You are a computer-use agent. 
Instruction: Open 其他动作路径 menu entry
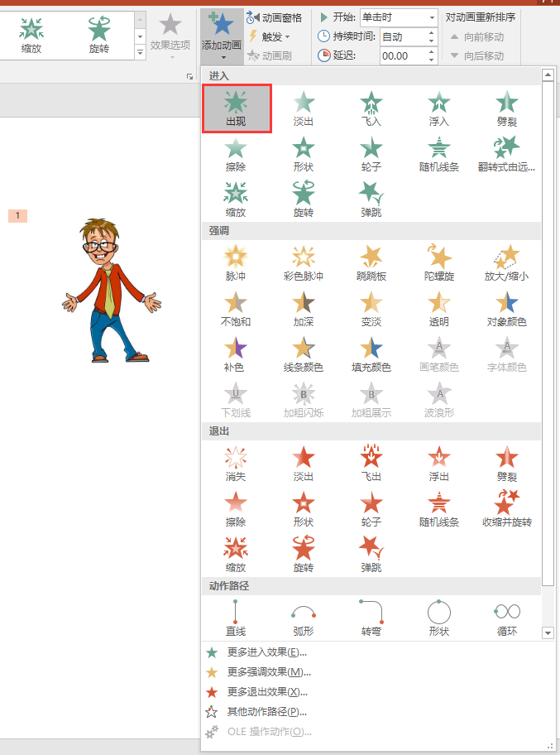click(266, 712)
